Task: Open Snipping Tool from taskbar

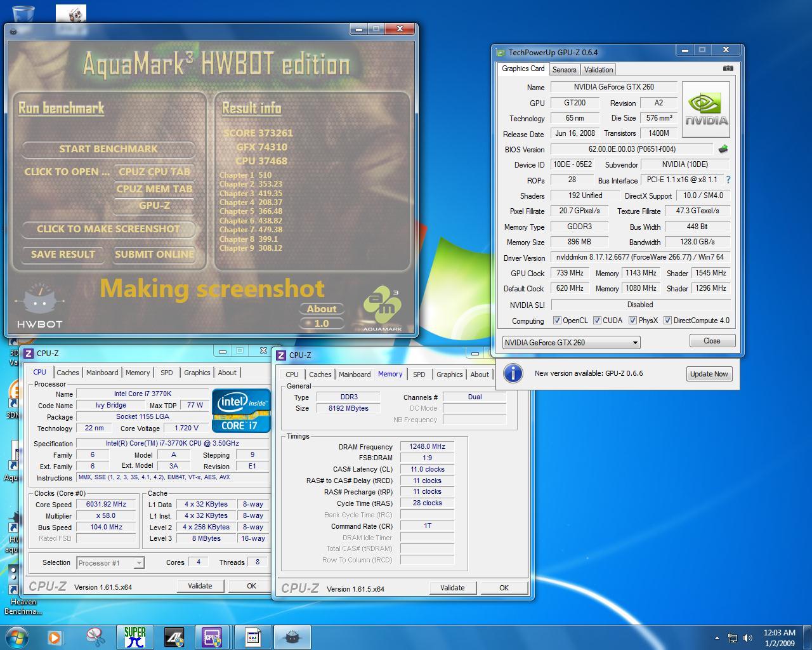Action: pyautogui.click(x=95, y=637)
